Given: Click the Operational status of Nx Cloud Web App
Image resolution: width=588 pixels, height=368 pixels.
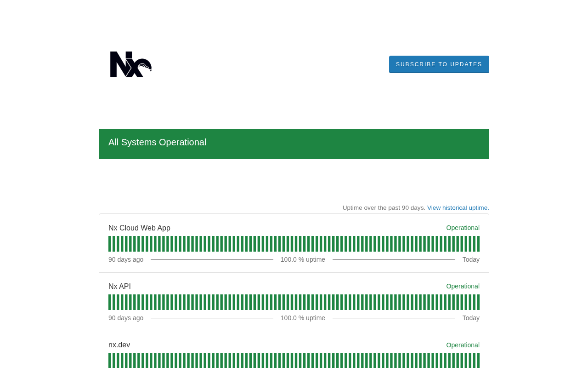Looking at the screenshot, I should pos(463,228).
